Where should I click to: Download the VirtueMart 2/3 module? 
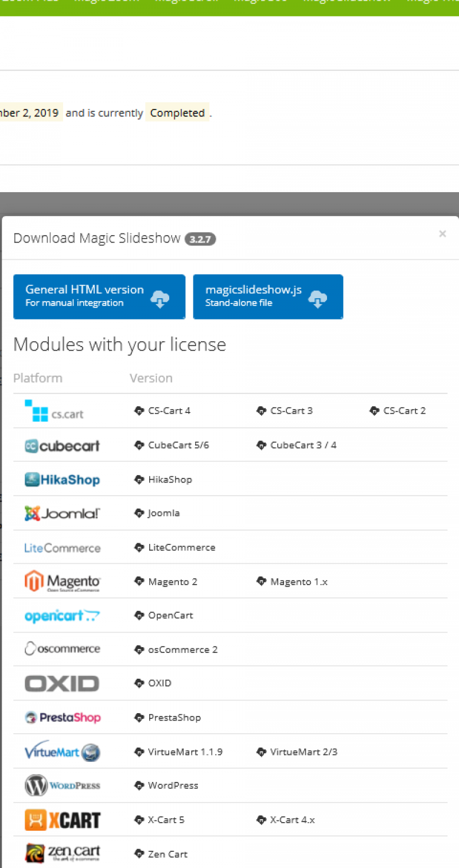coord(304,752)
